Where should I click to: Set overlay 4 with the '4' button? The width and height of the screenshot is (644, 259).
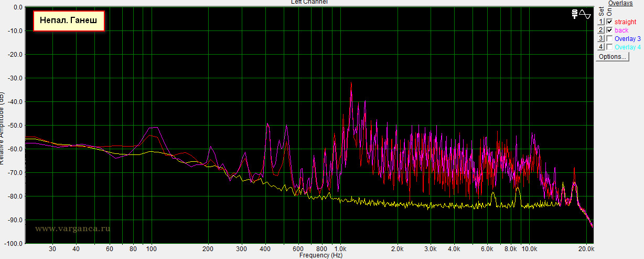coord(601,47)
